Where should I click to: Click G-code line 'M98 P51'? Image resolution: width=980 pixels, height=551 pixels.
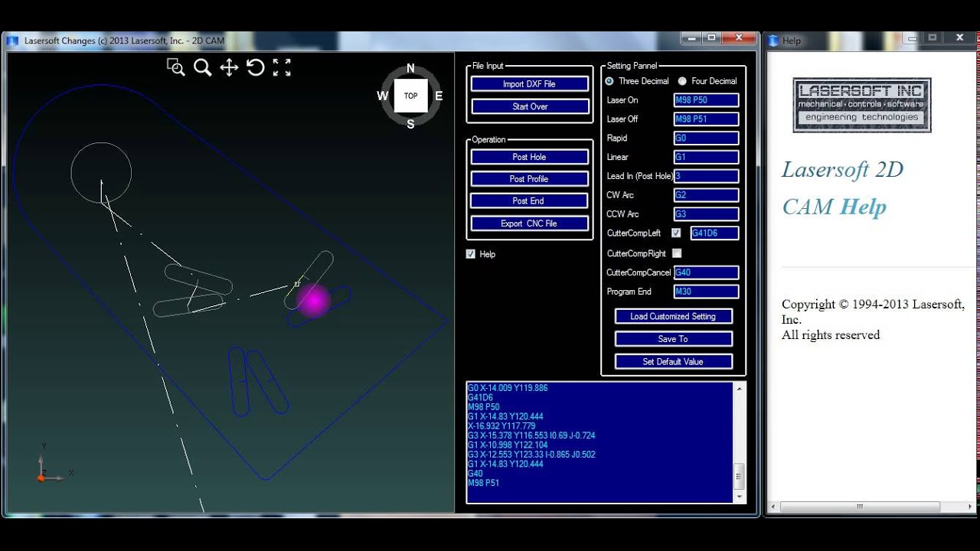484,483
